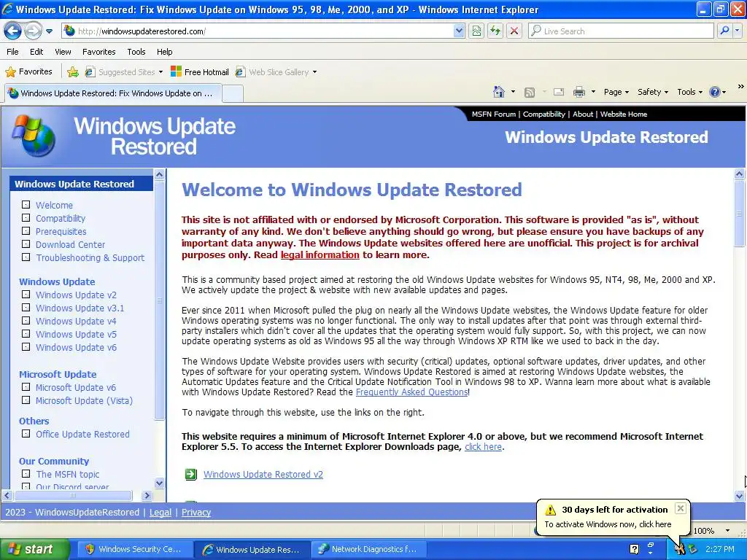Open Windows Update v3.1 sidebar link
The image size is (747, 560).
point(80,308)
